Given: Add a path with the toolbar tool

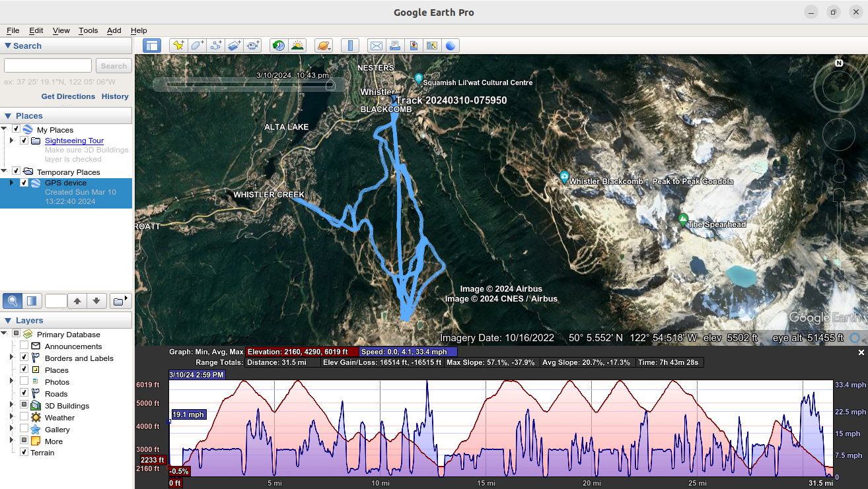Looking at the screenshot, I should 215,46.
